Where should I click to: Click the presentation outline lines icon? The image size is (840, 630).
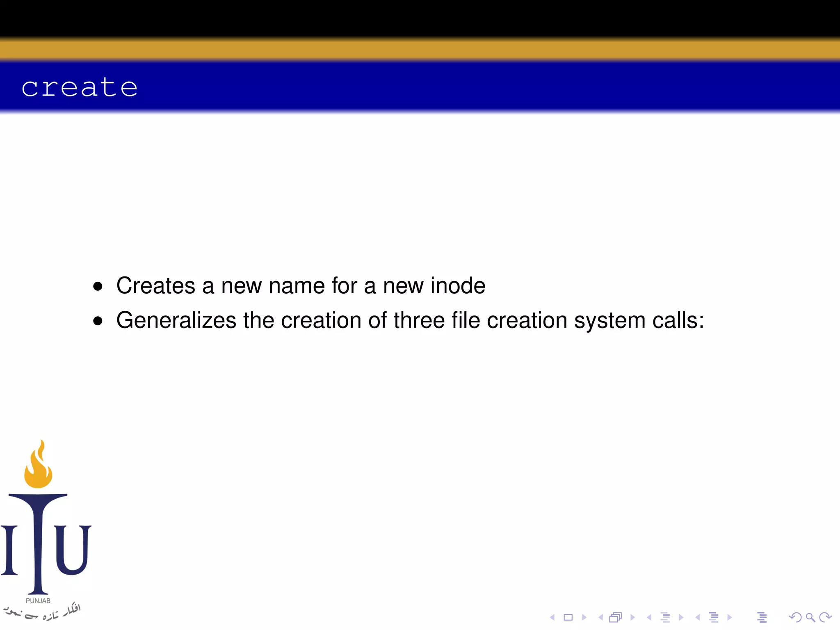pyautogui.click(x=762, y=617)
